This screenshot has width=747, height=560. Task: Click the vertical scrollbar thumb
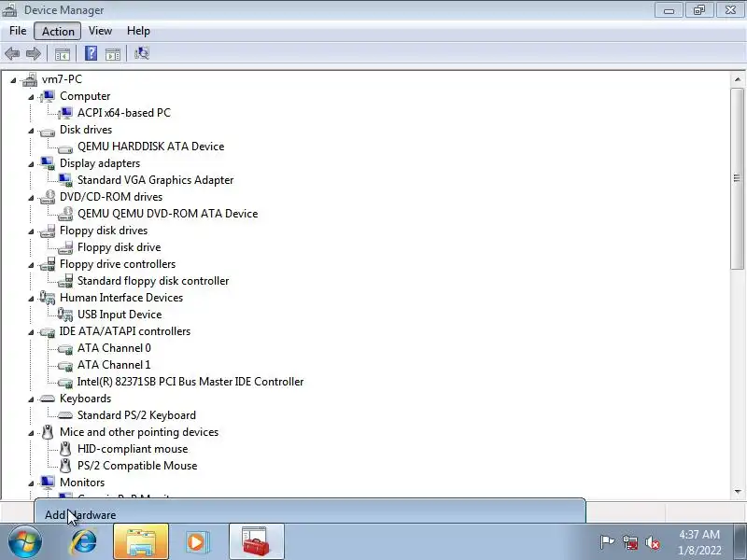pyautogui.click(x=737, y=178)
